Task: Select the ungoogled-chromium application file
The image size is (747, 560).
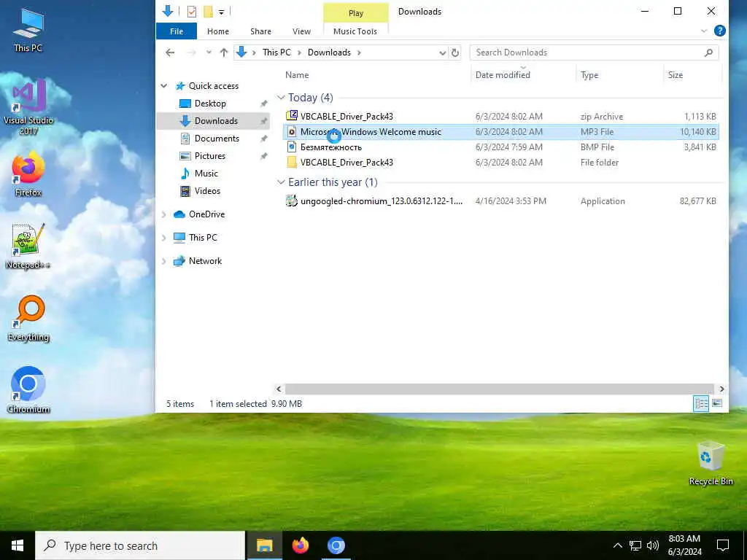Action: tap(500, 201)
